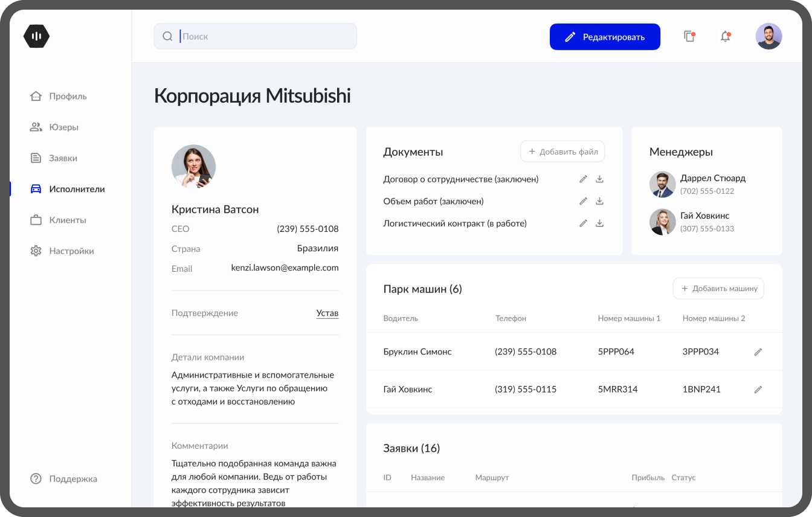Click driver phone (319) 555-0115

pyautogui.click(x=526, y=390)
